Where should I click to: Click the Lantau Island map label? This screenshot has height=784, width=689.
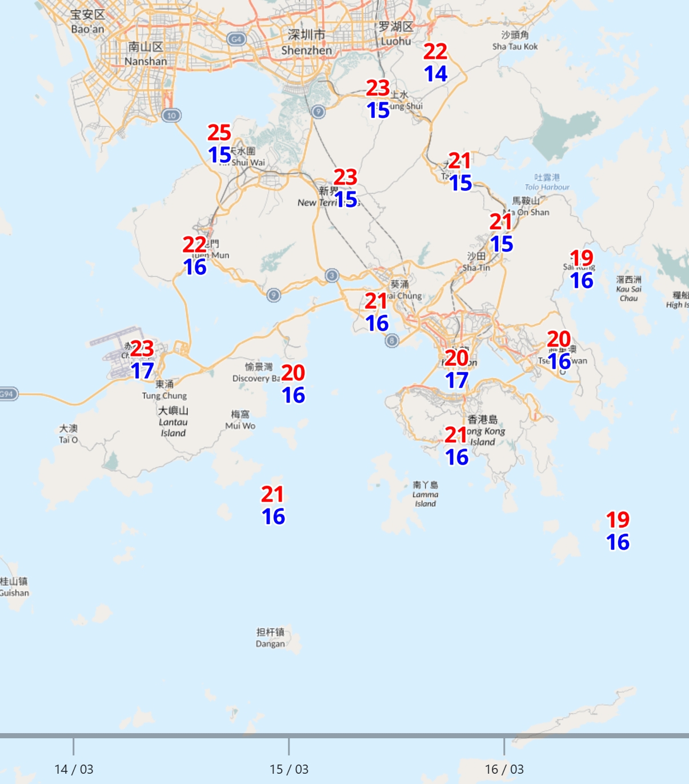(173, 422)
